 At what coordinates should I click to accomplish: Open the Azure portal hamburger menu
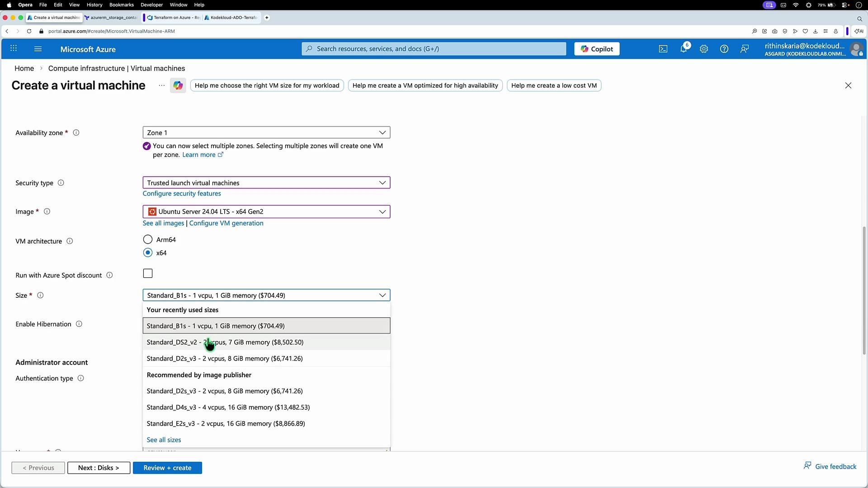[x=38, y=49]
